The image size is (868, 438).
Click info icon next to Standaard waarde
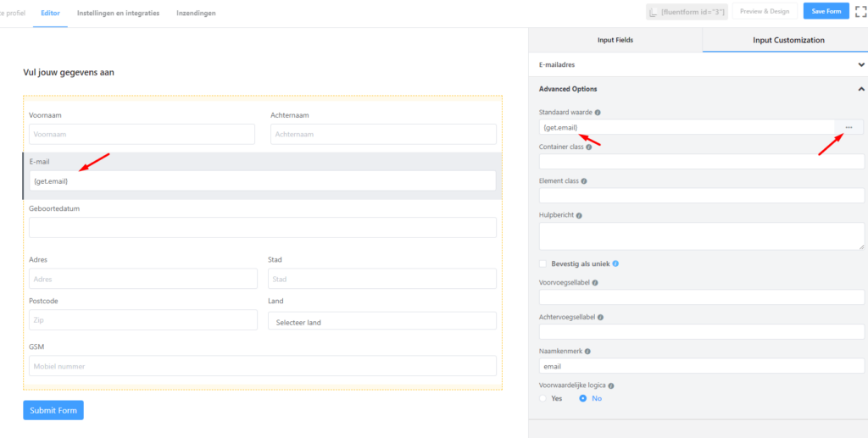pos(598,112)
